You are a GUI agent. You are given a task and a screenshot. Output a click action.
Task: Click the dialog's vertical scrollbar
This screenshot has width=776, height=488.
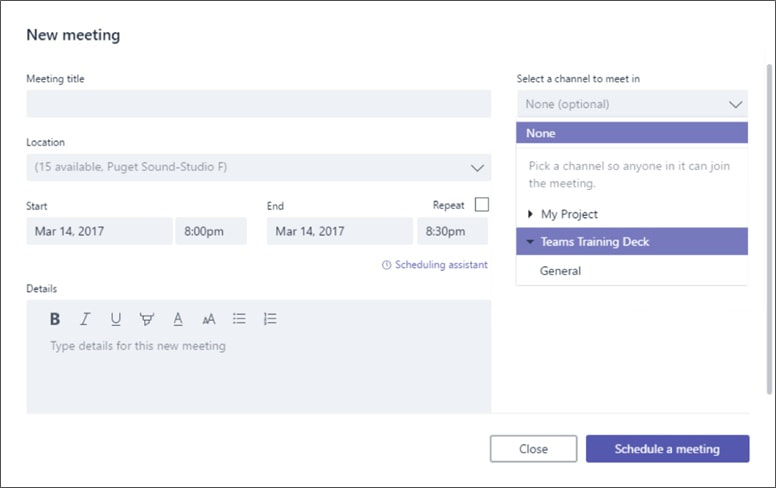pos(769,229)
